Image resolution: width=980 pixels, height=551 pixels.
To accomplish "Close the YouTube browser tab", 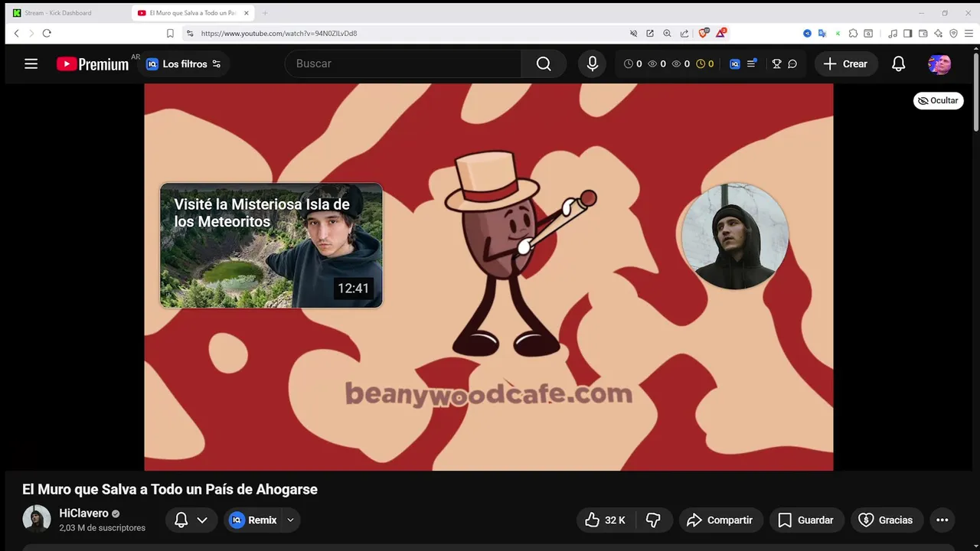I will pos(247,13).
